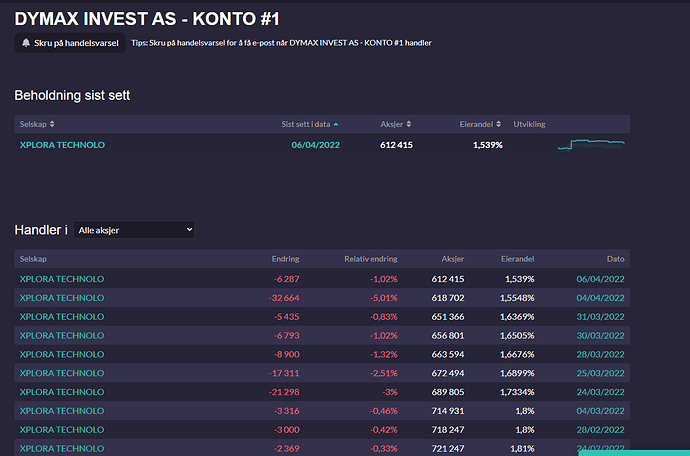Open XPLORA TECHNOLO trade dated 31/03/2022
Image resolution: width=690 pixels, height=456 pixels.
62,316
